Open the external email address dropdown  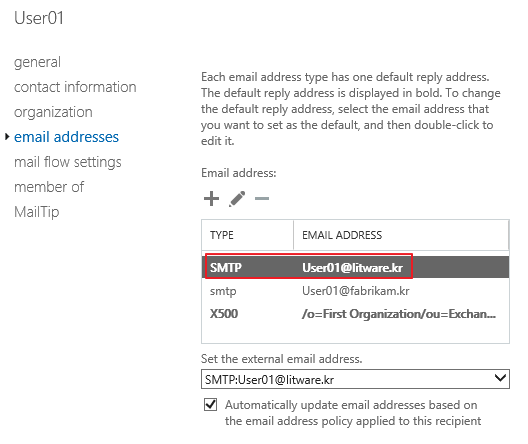(355, 379)
